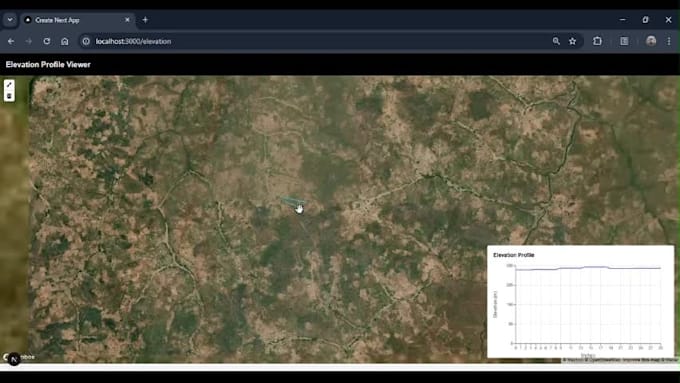680x383 pixels.
Task: Click the trash delete tool on the map
Action: (9, 96)
